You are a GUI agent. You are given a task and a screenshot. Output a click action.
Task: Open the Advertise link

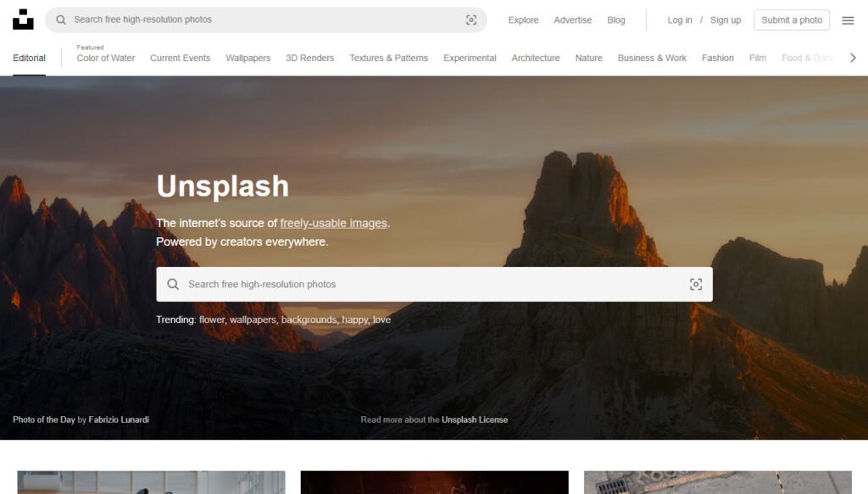click(572, 20)
